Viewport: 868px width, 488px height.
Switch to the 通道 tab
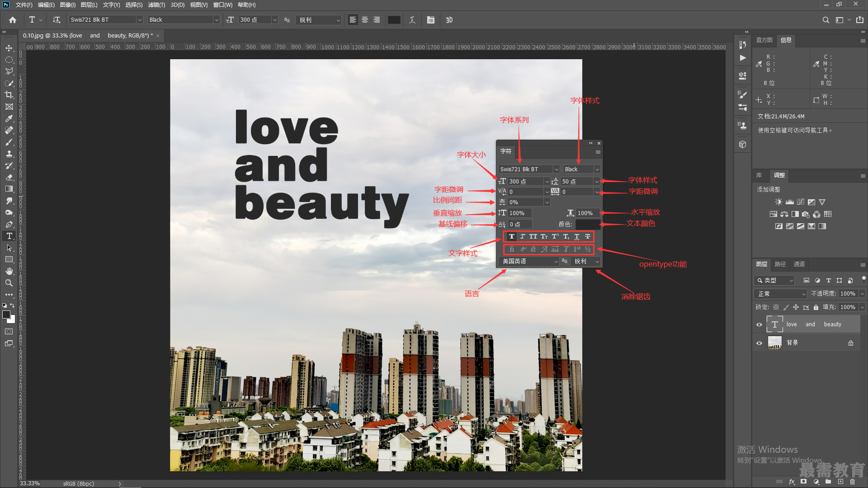point(799,264)
